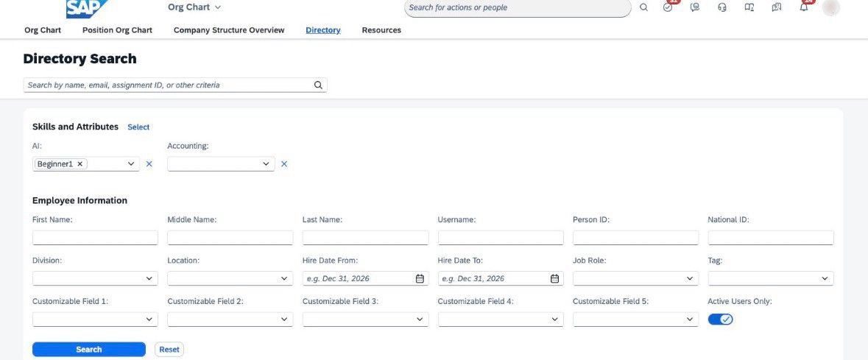Select the Directory tab
This screenshot has width=868, height=360.
coord(323,30)
